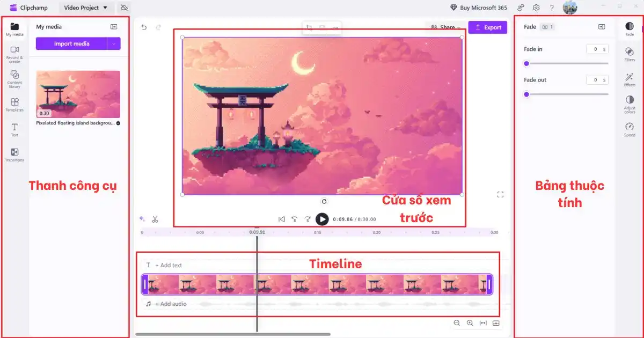Click the Fade in slider handle
This screenshot has height=338, width=644.
(526, 63)
